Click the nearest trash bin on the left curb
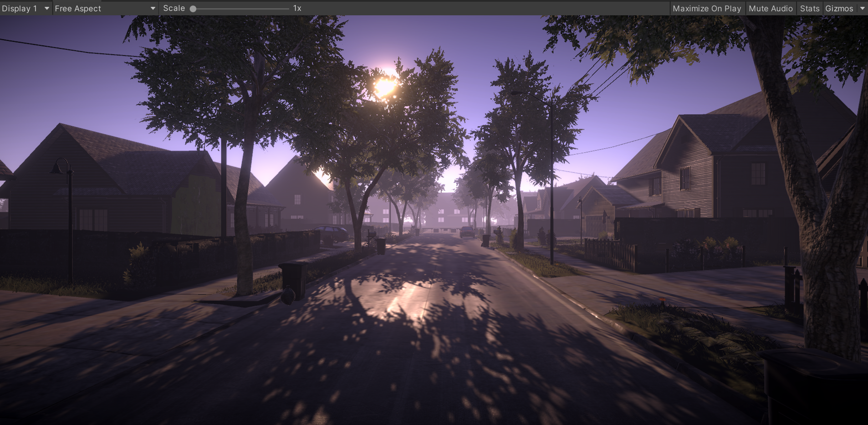This screenshot has width=868, height=425. [x=293, y=279]
